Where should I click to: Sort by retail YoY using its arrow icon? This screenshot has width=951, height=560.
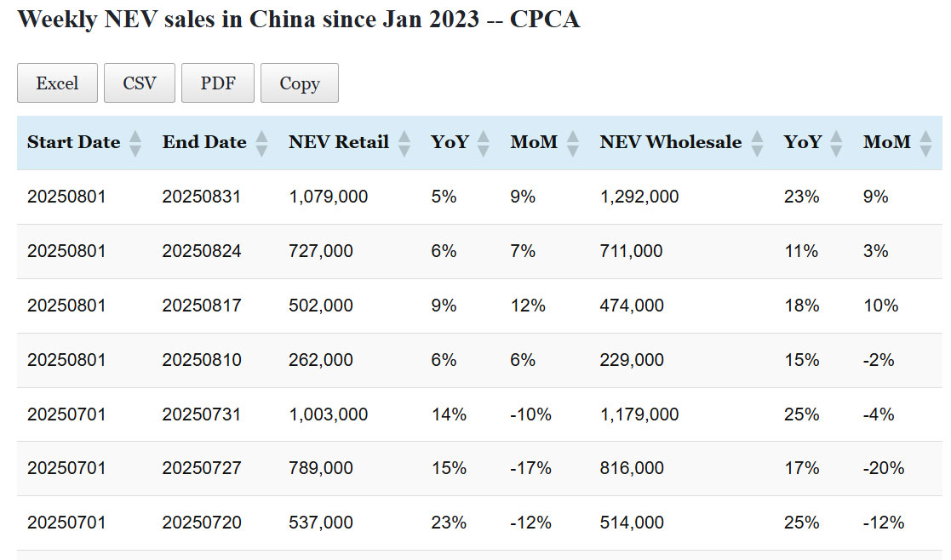pos(484,143)
